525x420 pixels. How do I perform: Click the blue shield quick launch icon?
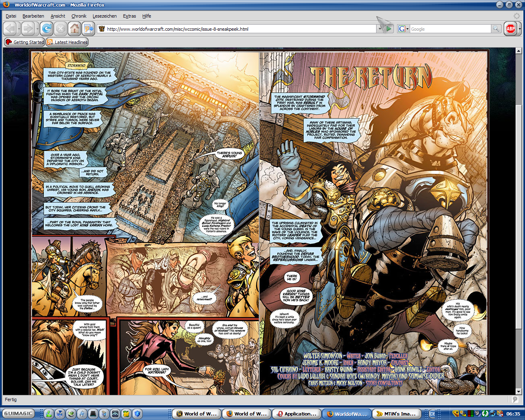coord(137,413)
